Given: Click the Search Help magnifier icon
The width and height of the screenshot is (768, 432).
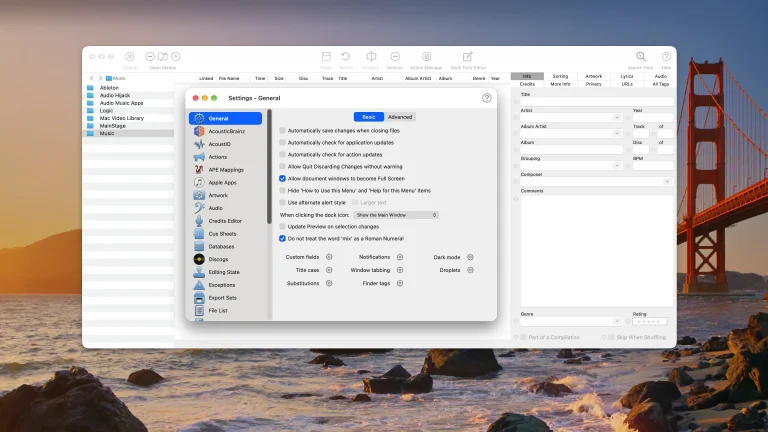Looking at the screenshot, I should tap(641, 57).
